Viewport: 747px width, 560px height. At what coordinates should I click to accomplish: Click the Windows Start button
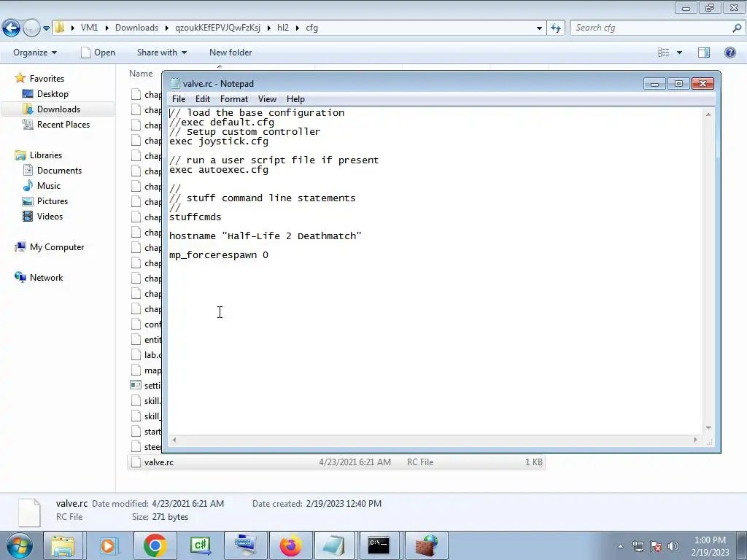click(20, 545)
